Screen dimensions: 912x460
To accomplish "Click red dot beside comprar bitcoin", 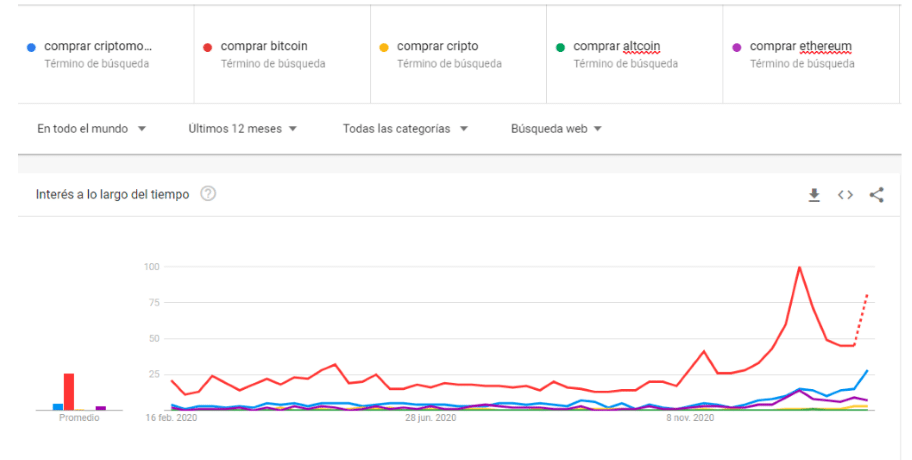I will click(x=208, y=47).
